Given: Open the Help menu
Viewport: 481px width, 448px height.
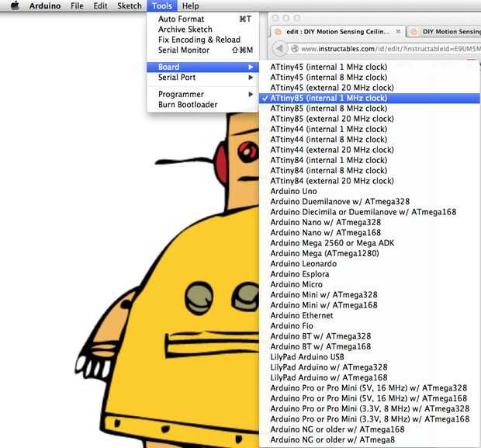Looking at the screenshot, I should 190,6.
